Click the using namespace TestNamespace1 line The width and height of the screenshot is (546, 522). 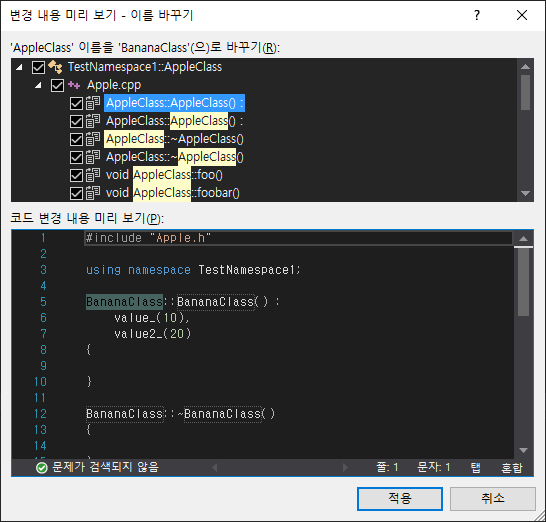(193, 270)
